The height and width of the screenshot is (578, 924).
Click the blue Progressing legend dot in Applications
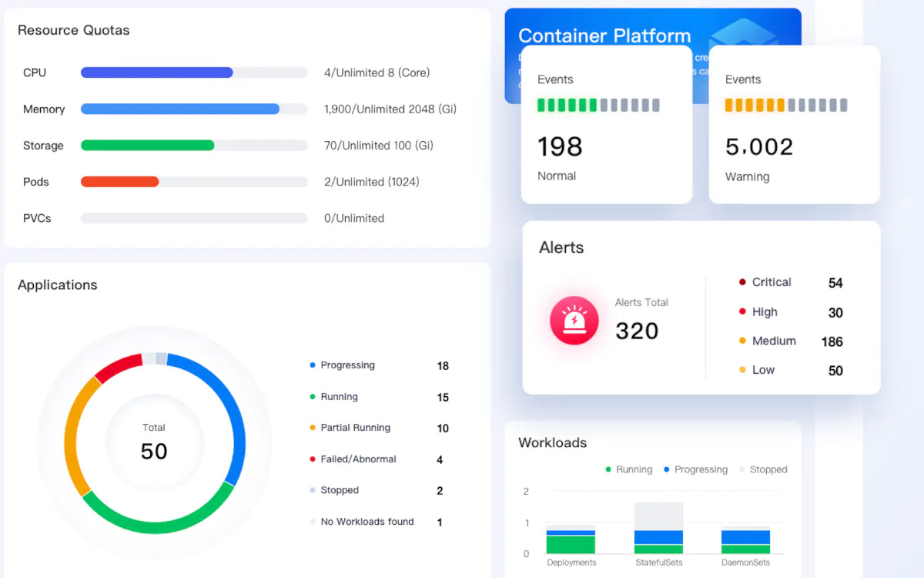coord(313,365)
